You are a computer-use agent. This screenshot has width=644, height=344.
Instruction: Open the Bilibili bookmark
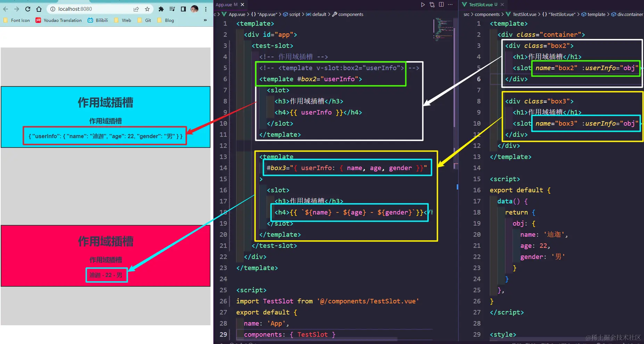(98, 20)
